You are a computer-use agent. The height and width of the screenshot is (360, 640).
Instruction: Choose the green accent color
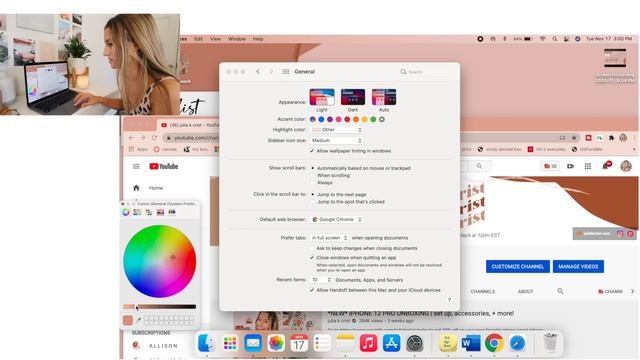373,119
